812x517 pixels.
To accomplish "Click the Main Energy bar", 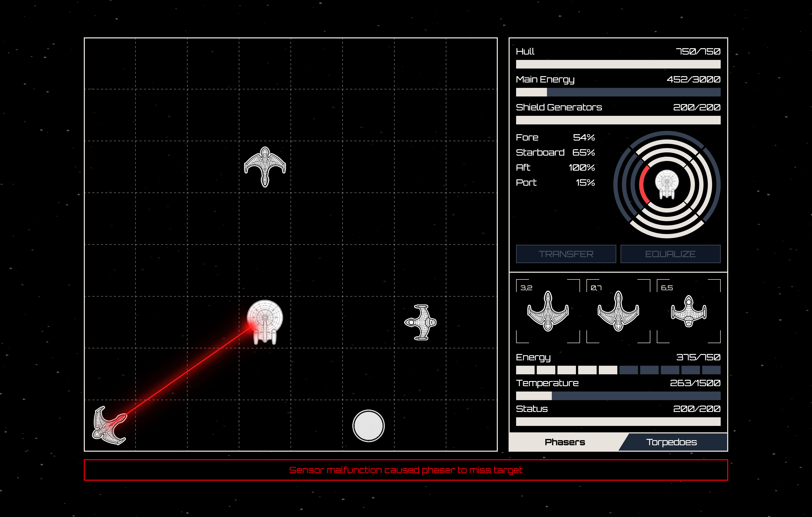I will [618, 92].
